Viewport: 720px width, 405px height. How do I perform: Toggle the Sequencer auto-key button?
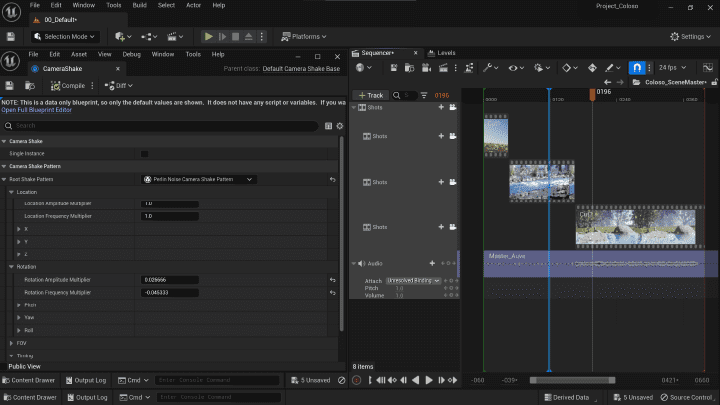pyautogui.click(x=592, y=68)
